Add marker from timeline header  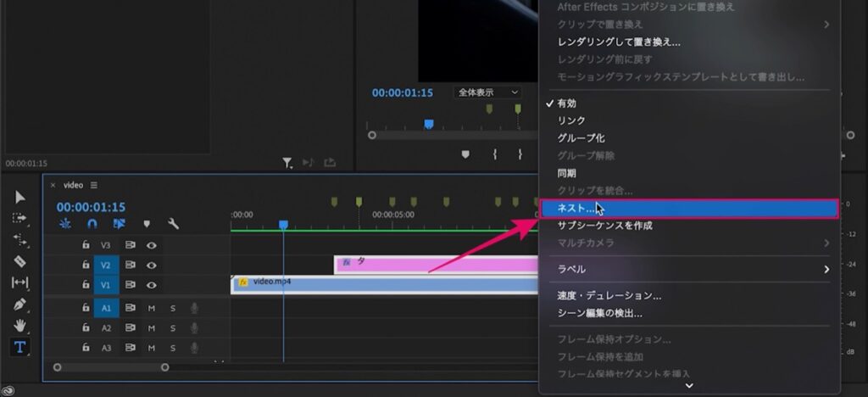[x=147, y=224]
